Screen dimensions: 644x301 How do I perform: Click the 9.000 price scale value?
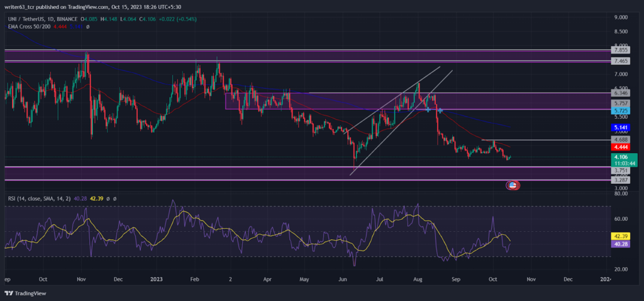point(619,17)
